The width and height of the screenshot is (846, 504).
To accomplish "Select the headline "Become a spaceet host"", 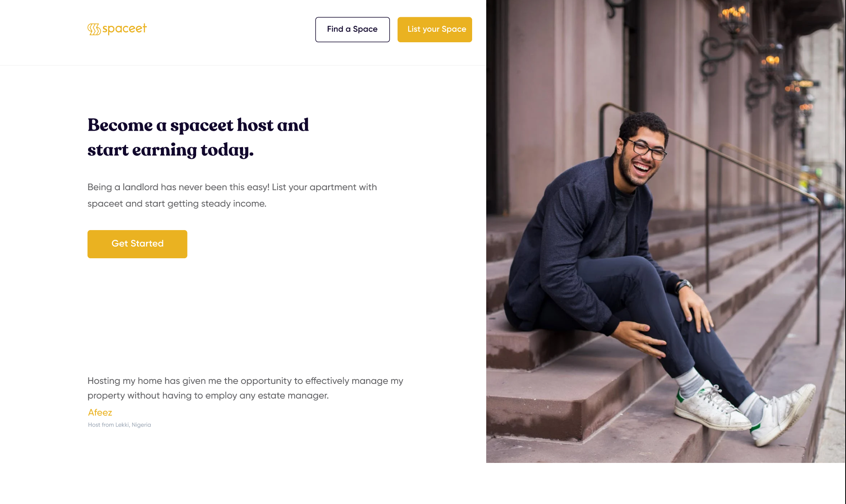I will pyautogui.click(x=198, y=125).
